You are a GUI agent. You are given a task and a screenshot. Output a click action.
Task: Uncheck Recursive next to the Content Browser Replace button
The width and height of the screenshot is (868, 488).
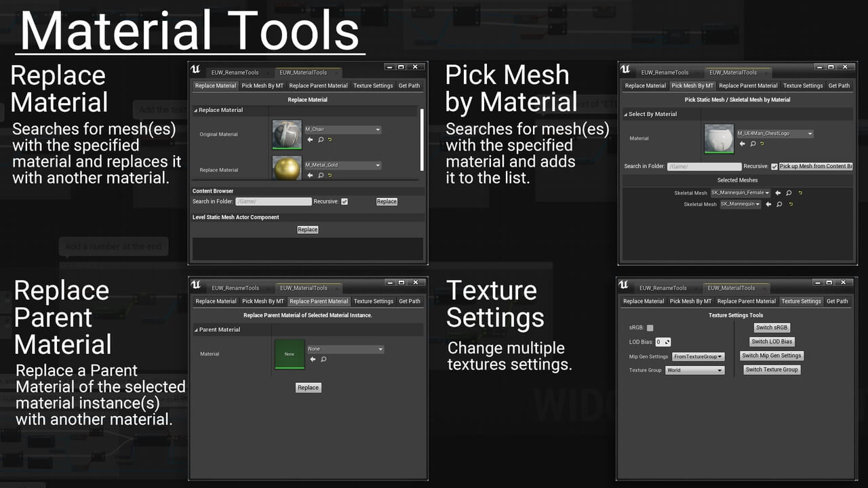[x=344, y=201]
